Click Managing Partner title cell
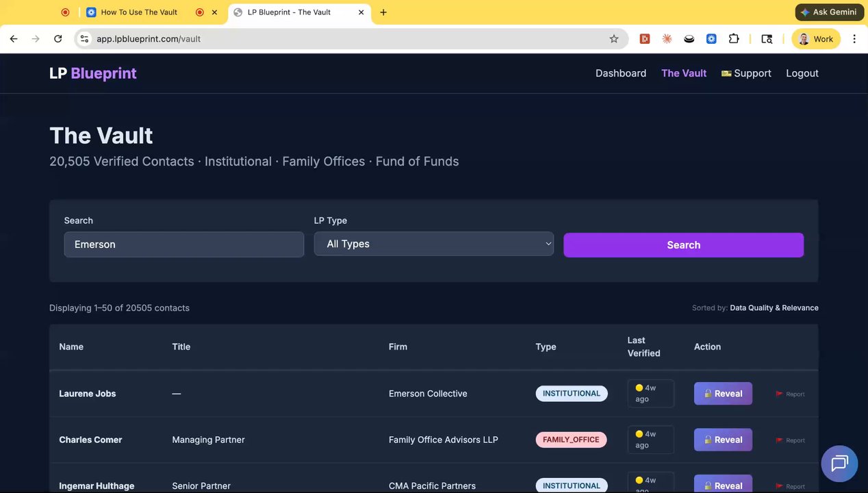 208,440
